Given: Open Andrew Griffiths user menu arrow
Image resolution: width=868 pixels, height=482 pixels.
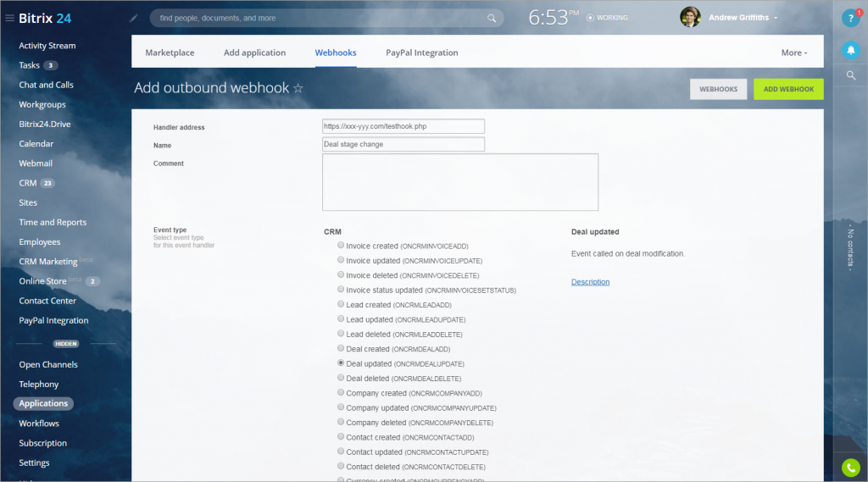Looking at the screenshot, I should (x=776, y=19).
